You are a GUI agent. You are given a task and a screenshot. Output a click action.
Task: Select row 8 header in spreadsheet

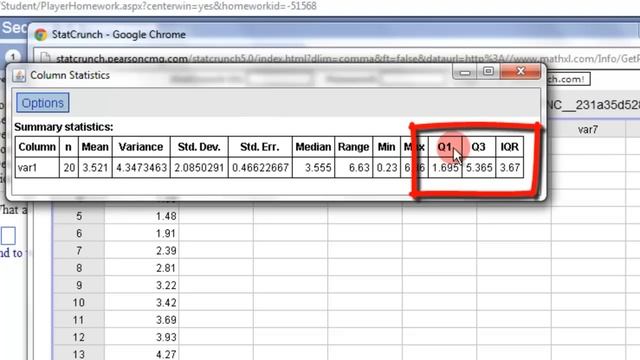[79, 268]
